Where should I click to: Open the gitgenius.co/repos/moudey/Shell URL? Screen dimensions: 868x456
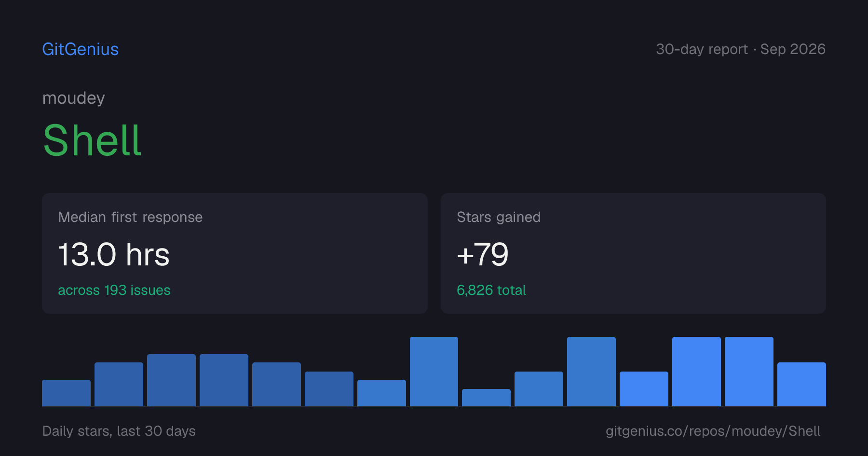pyautogui.click(x=713, y=431)
